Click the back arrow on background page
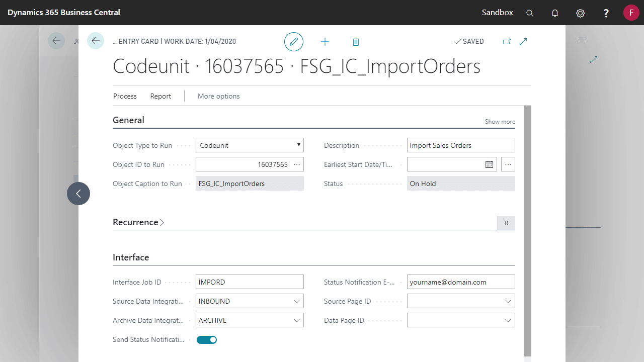This screenshot has height=362, width=644. (56, 41)
